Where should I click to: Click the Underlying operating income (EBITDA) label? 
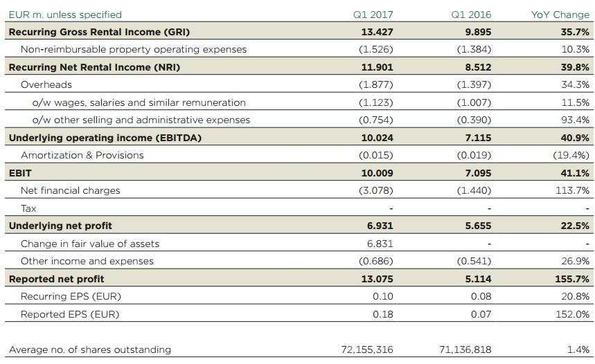(105, 138)
